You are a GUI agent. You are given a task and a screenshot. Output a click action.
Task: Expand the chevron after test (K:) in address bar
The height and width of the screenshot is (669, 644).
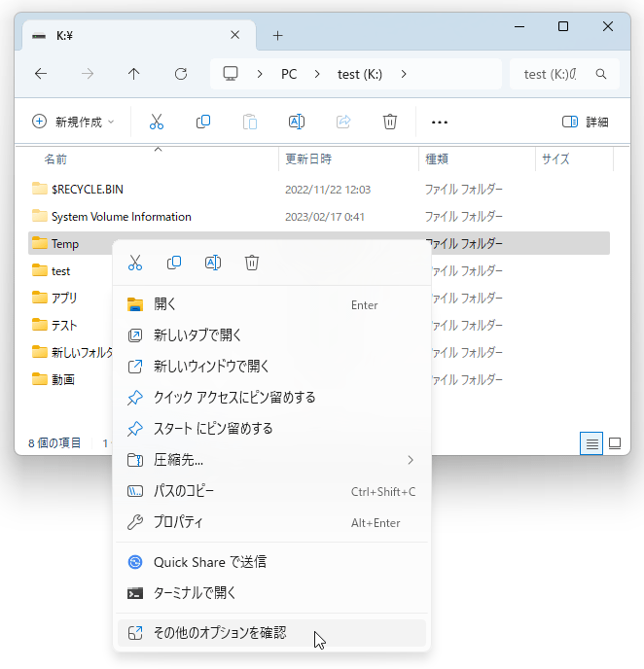click(404, 74)
